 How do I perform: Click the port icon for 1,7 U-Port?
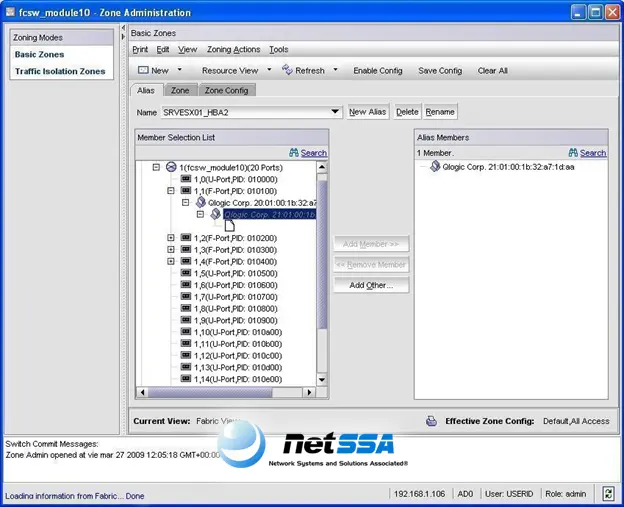click(186, 296)
